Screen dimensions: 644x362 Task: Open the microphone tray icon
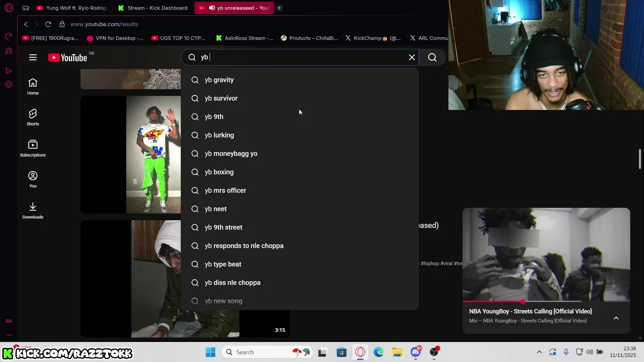pos(566,352)
